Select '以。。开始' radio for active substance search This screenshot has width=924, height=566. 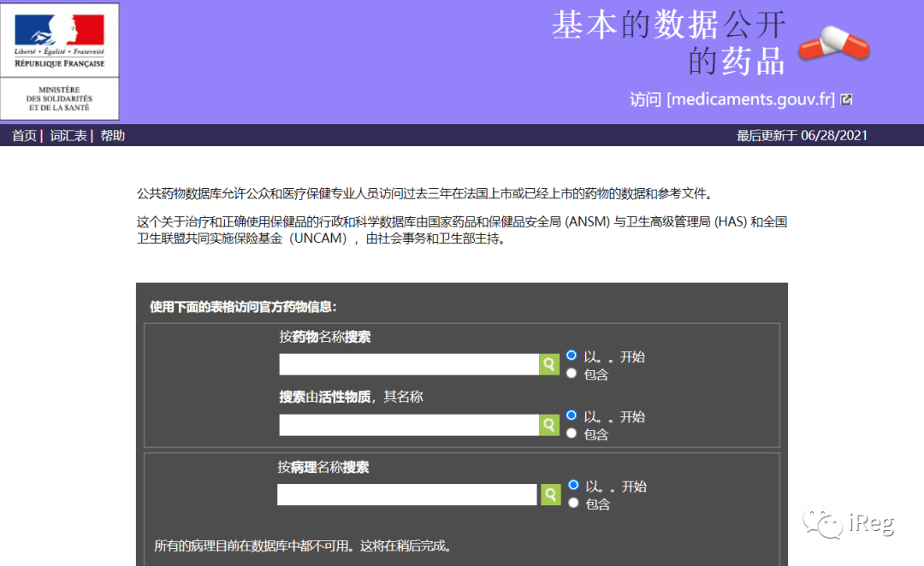571,416
